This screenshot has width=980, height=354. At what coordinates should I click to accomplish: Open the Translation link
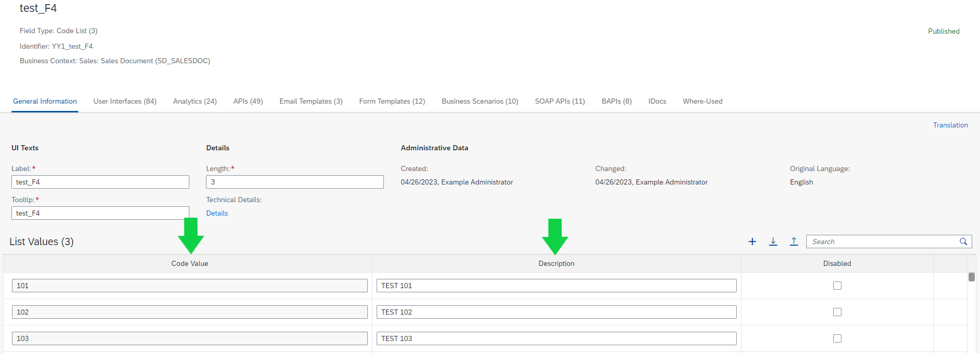pyautogui.click(x=950, y=125)
